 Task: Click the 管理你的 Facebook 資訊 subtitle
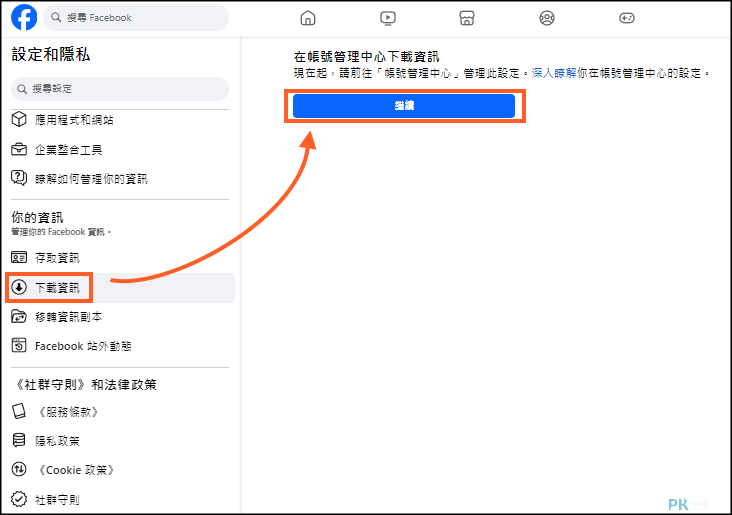pos(61,232)
